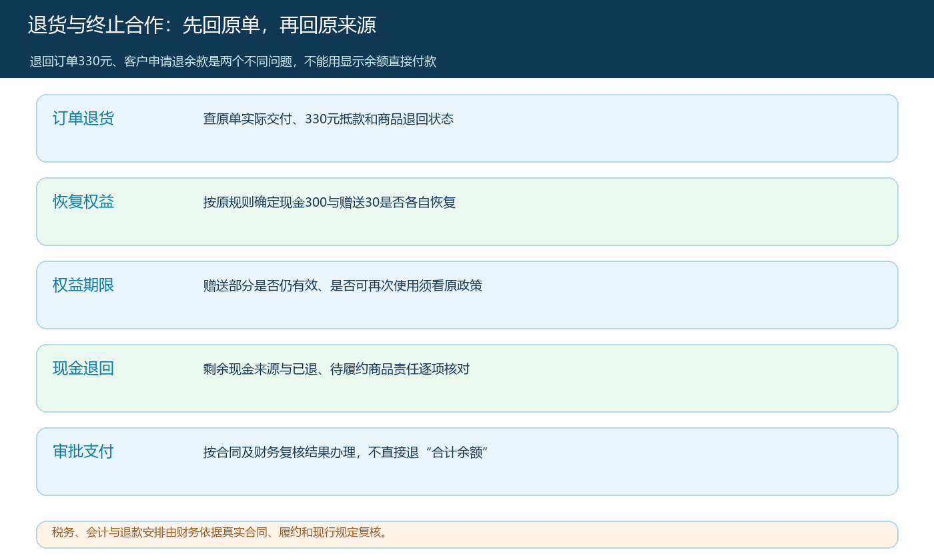This screenshot has height=560, width=934.
Task: Click the 恢复权益 heading
Action: coord(83,202)
